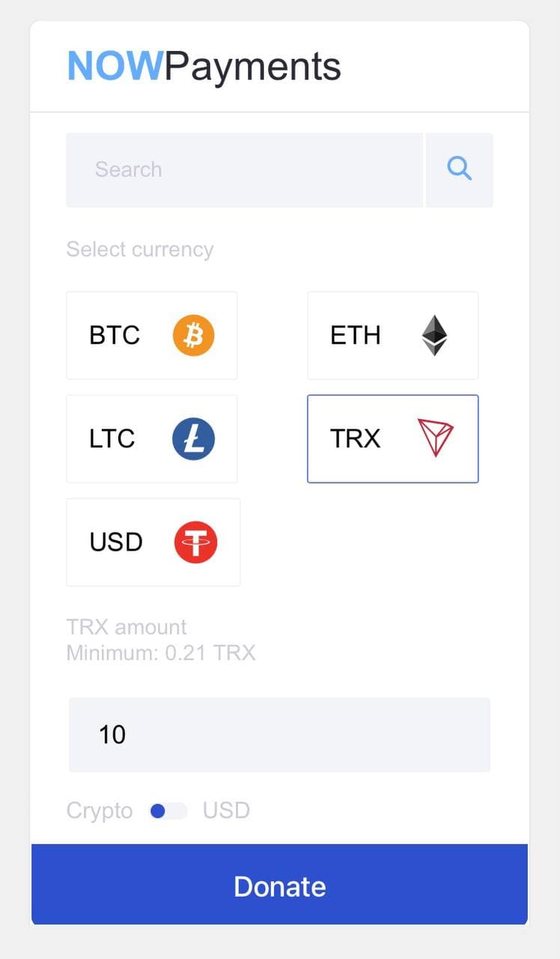
Task: Choose the BTC currency label
Action: point(115,335)
